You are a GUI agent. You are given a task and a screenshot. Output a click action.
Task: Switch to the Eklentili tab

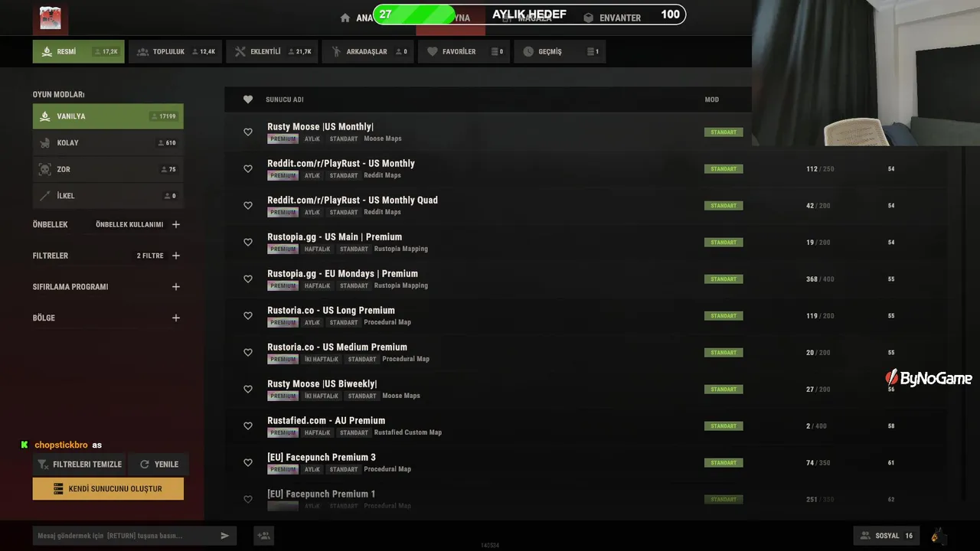click(272, 52)
